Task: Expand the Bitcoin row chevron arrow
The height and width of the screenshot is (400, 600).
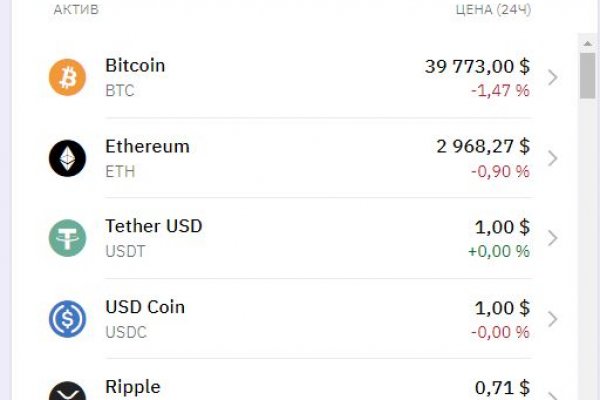Action: click(553, 77)
